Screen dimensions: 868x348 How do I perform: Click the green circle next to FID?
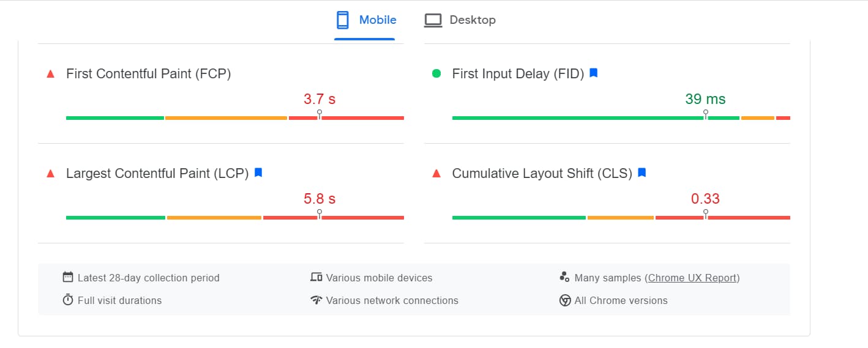point(436,73)
